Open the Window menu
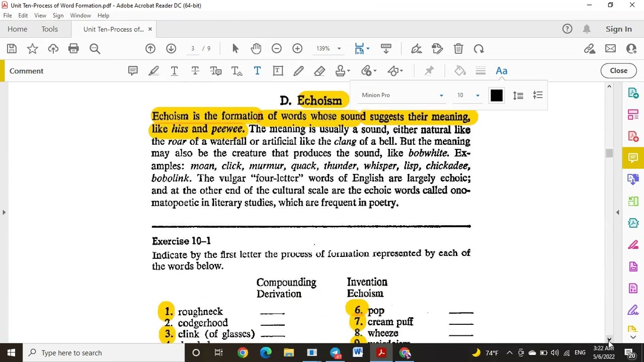Screen dimensions: 644x362 pyautogui.click(x=80, y=16)
